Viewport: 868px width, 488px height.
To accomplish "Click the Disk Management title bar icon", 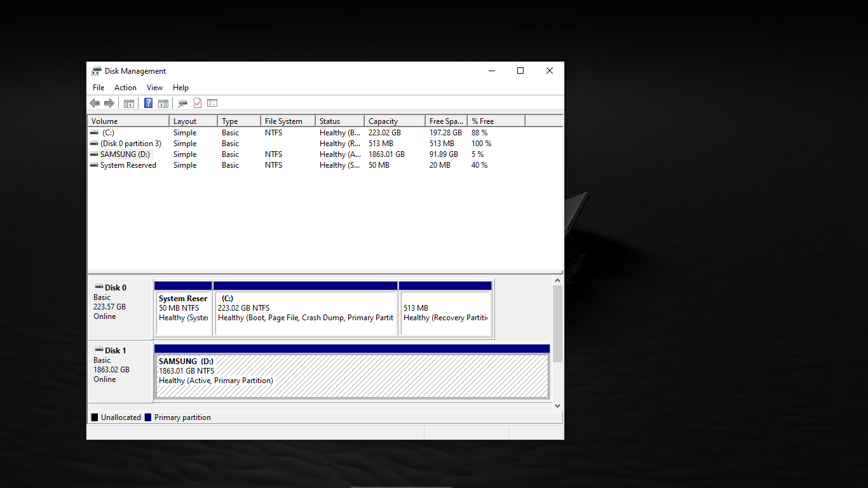I will pyautogui.click(x=97, y=71).
